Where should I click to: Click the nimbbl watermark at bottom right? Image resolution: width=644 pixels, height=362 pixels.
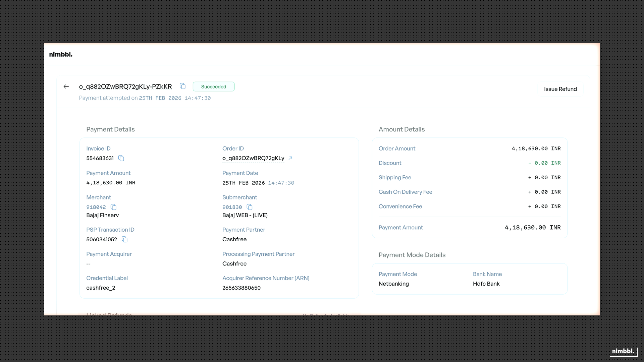pyautogui.click(x=623, y=351)
